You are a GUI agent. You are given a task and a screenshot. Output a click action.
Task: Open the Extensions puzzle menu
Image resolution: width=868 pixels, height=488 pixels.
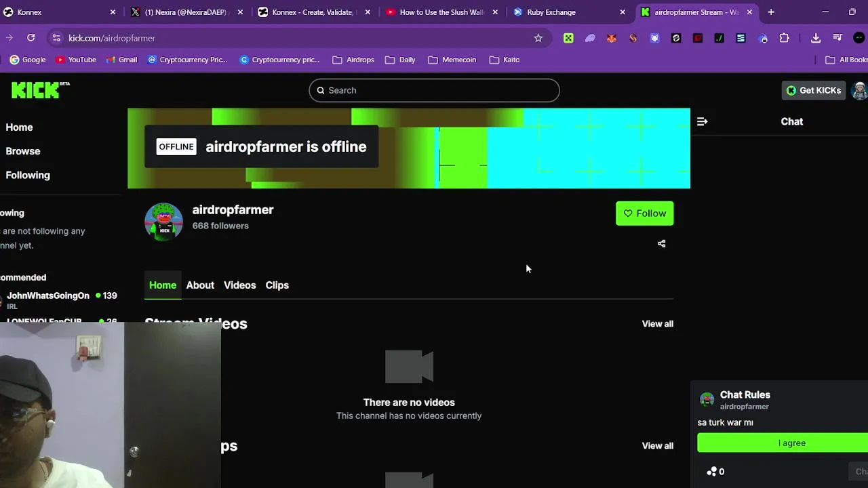785,38
